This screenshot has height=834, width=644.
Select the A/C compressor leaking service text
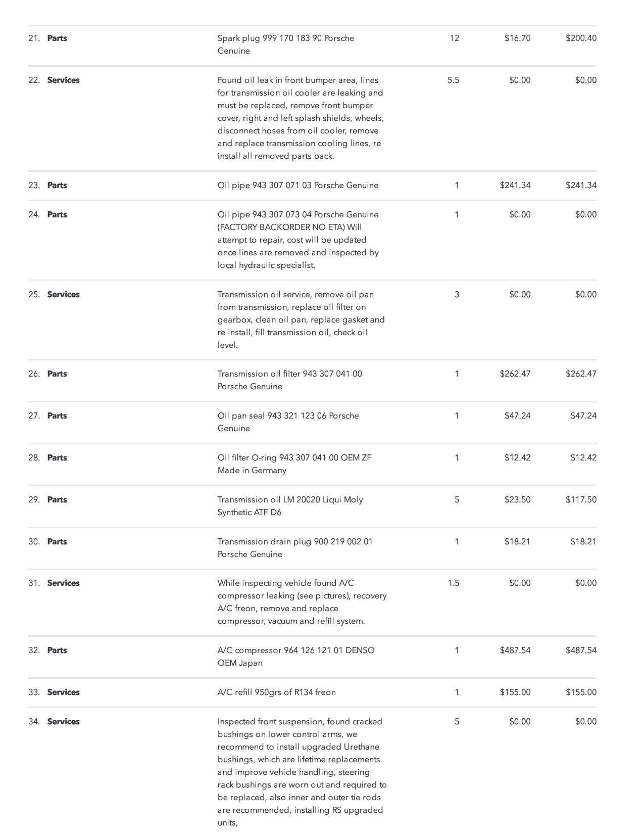[302, 602]
